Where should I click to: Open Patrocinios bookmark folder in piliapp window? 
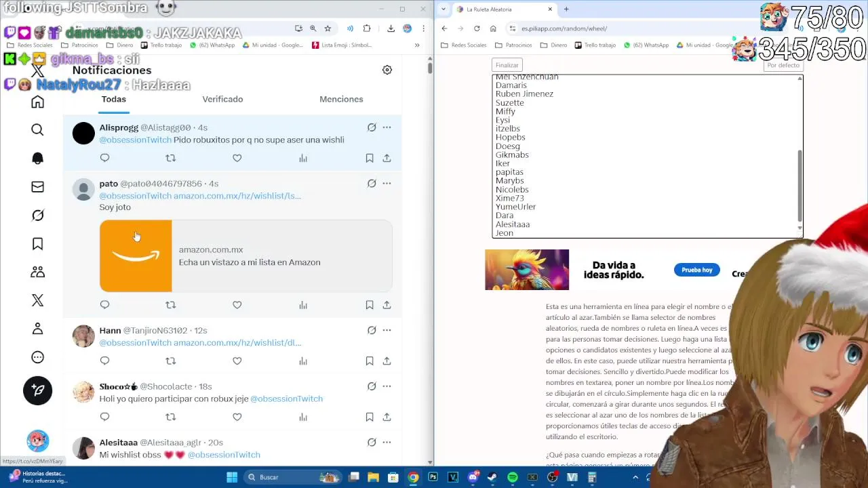[513, 45]
